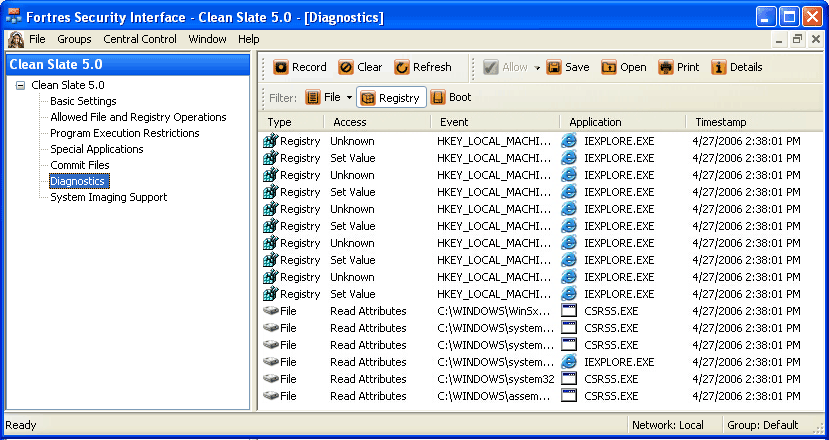Click drive icon of C:\WINDOWS\WinSx... row
The height and width of the screenshot is (440, 829).
click(x=270, y=311)
